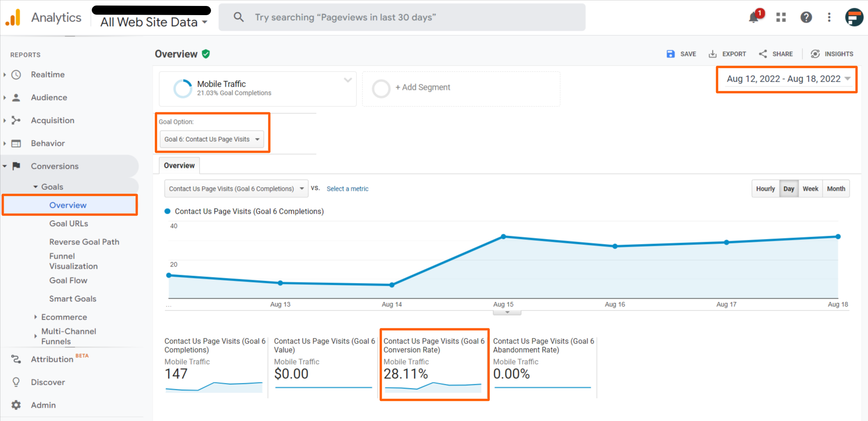
Task: Switch chart granularity to Week
Action: tap(810, 188)
